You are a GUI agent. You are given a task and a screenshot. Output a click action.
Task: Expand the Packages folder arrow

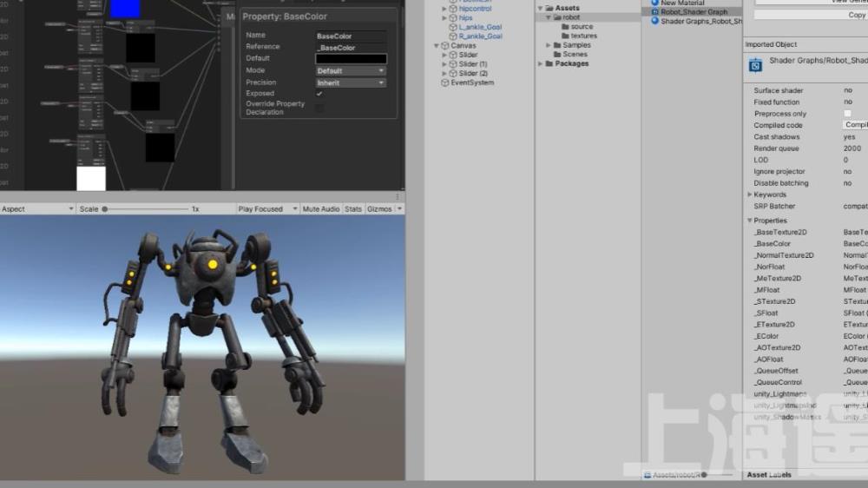click(540, 63)
